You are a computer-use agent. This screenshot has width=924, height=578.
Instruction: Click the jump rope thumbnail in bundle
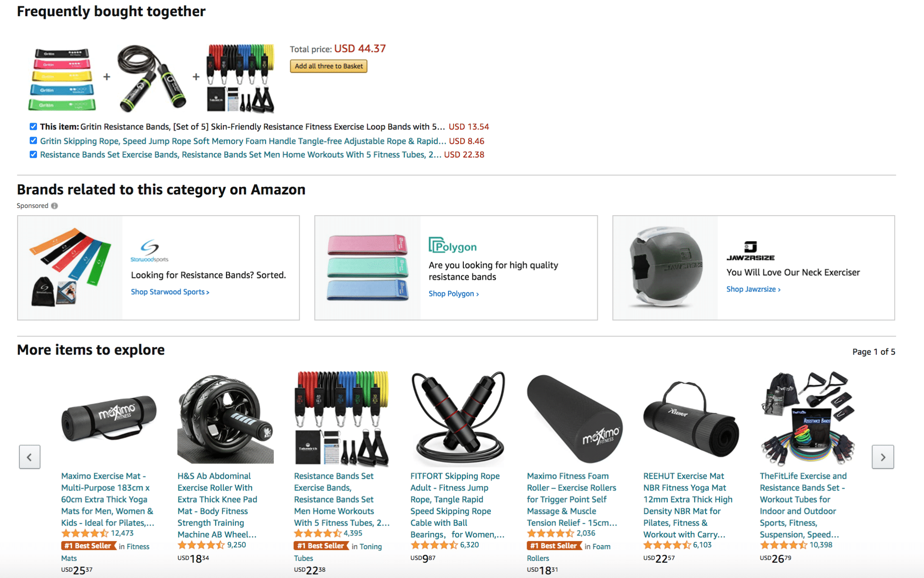(x=152, y=78)
